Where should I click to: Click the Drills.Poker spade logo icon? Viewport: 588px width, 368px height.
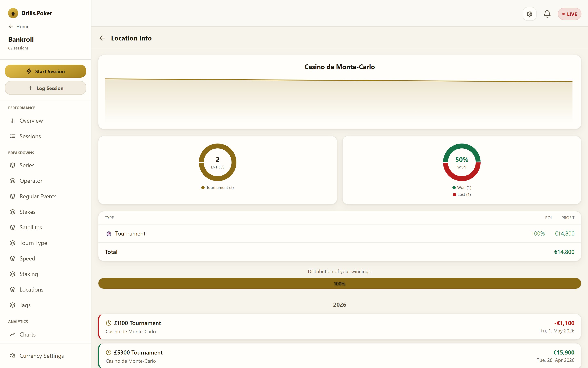click(x=13, y=13)
